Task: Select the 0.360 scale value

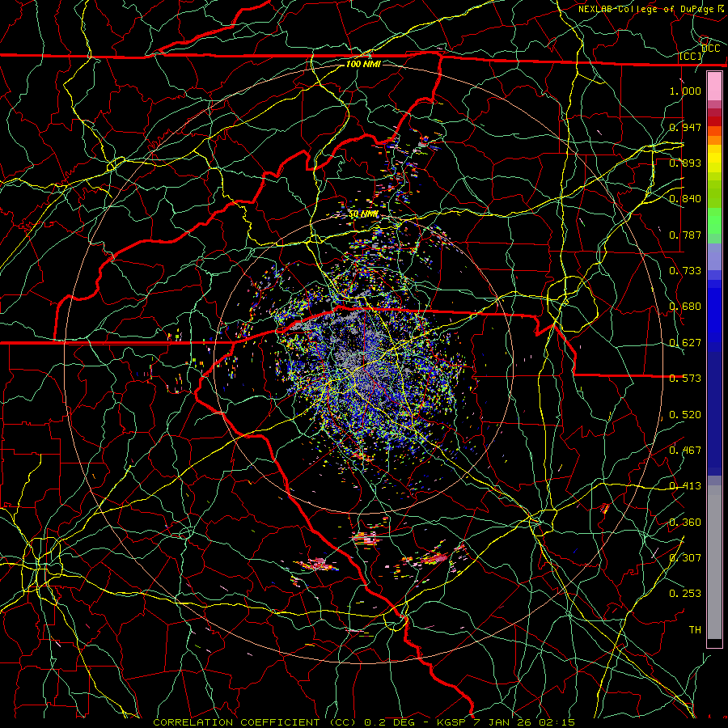Action: (x=685, y=523)
